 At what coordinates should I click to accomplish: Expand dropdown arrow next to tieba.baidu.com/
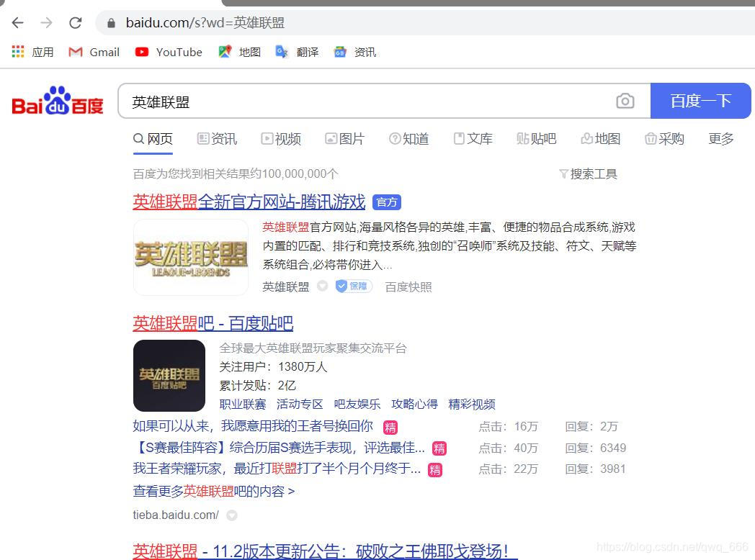(231, 515)
